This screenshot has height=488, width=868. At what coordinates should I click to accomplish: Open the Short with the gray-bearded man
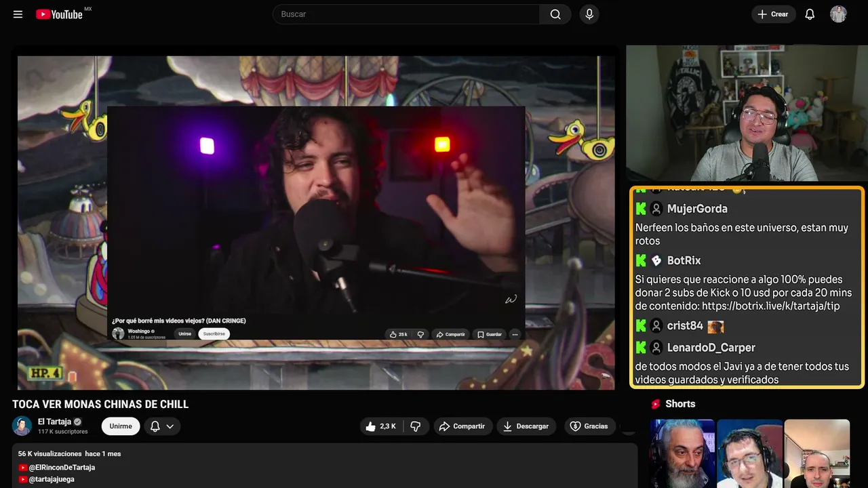(x=682, y=453)
